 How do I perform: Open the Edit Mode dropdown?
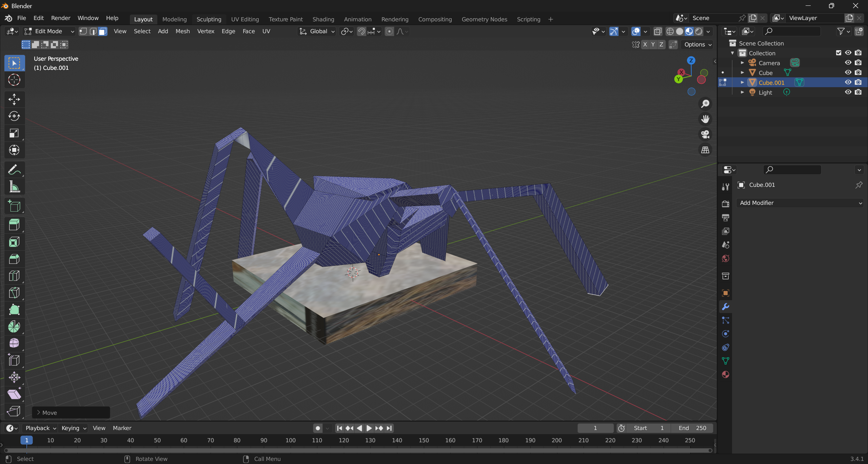click(50, 32)
